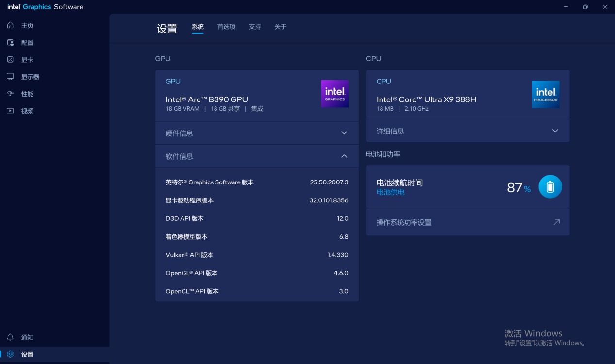
Task: Click the Home (主页) sidebar icon
Action: [x=10, y=25]
